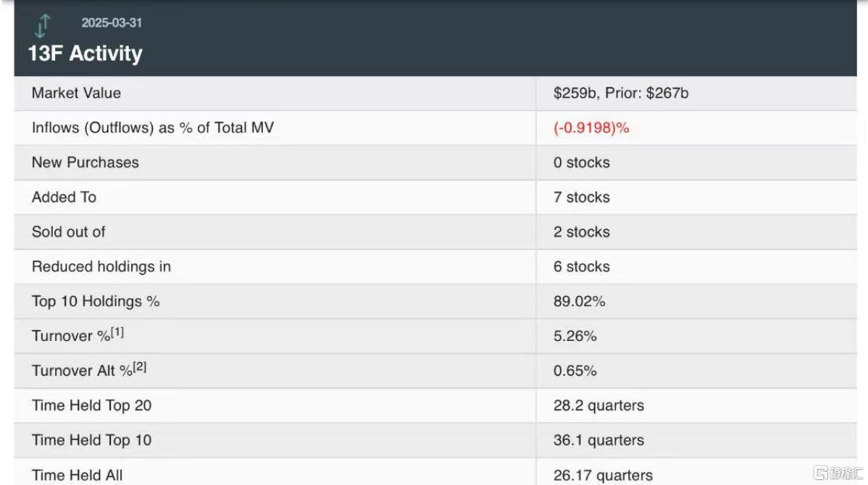Click the 89.02% holdings value
868x485 pixels.
click(579, 301)
